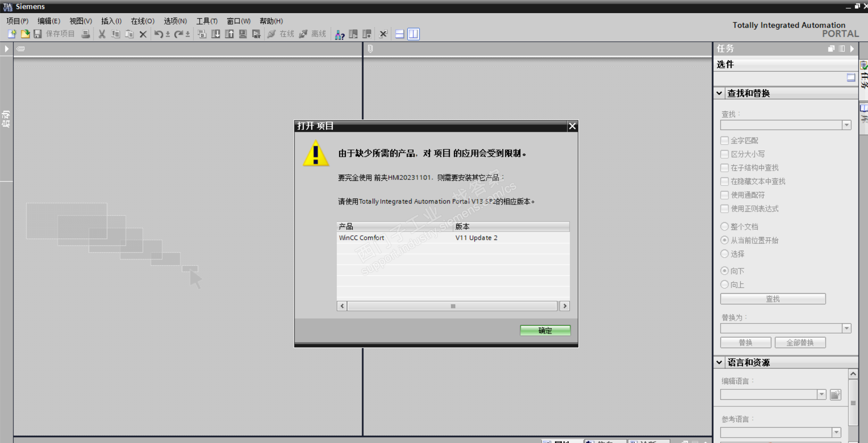Click the go online plug icon
Viewport: 868px width, 443px height.
click(272, 34)
